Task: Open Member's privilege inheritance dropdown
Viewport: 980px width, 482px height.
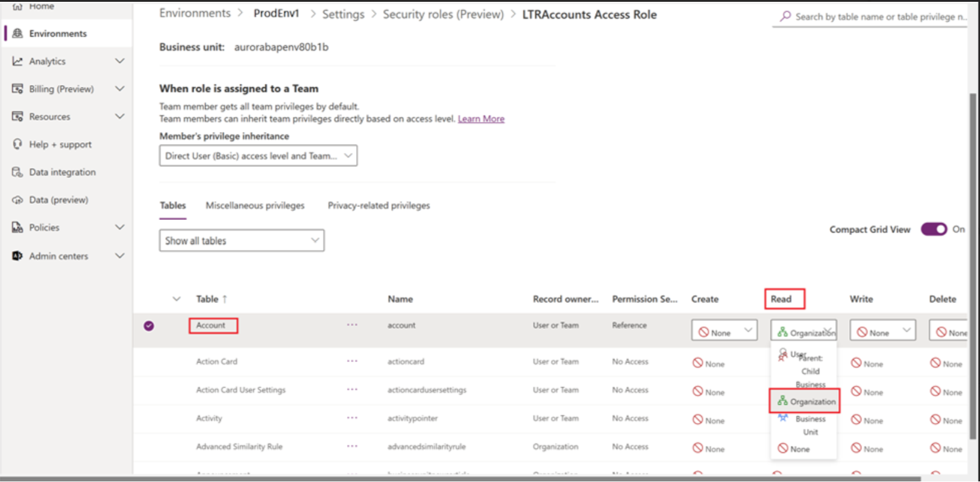Action: [258, 156]
